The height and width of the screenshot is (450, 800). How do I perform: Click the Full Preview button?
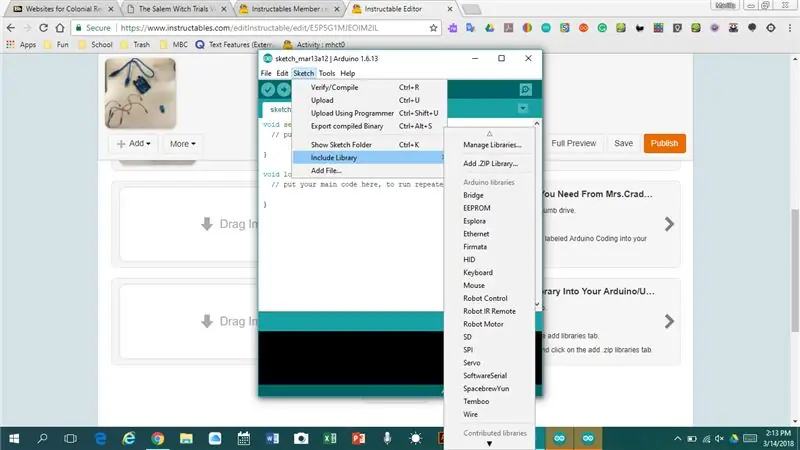pos(573,143)
